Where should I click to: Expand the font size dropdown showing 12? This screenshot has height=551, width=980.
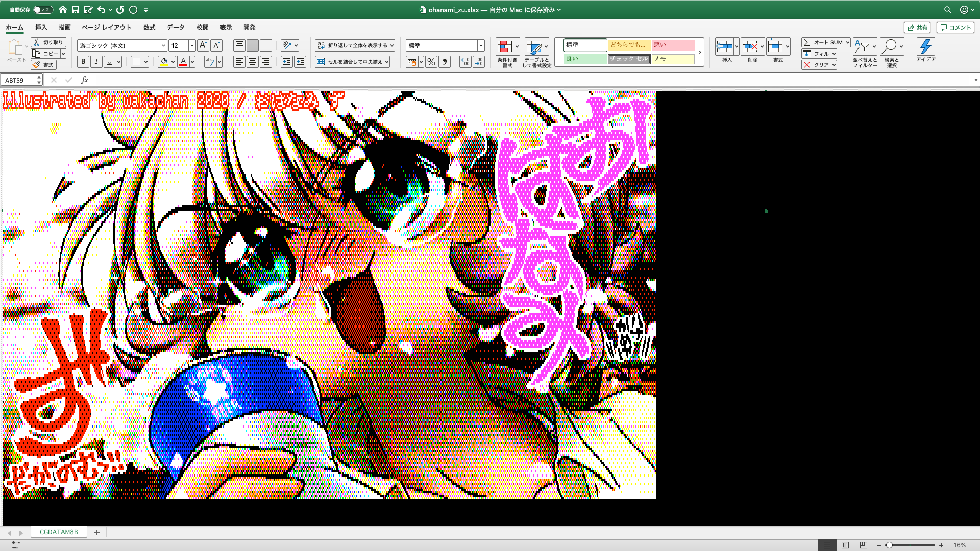[191, 45]
